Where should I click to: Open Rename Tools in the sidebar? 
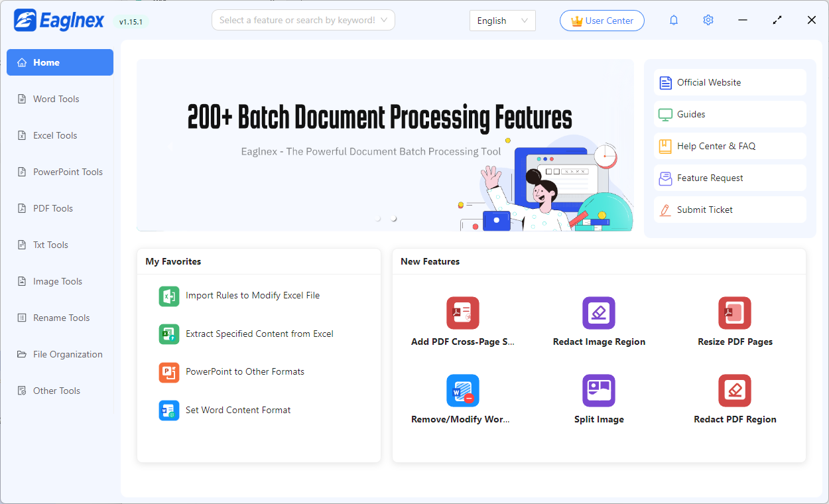pos(60,318)
